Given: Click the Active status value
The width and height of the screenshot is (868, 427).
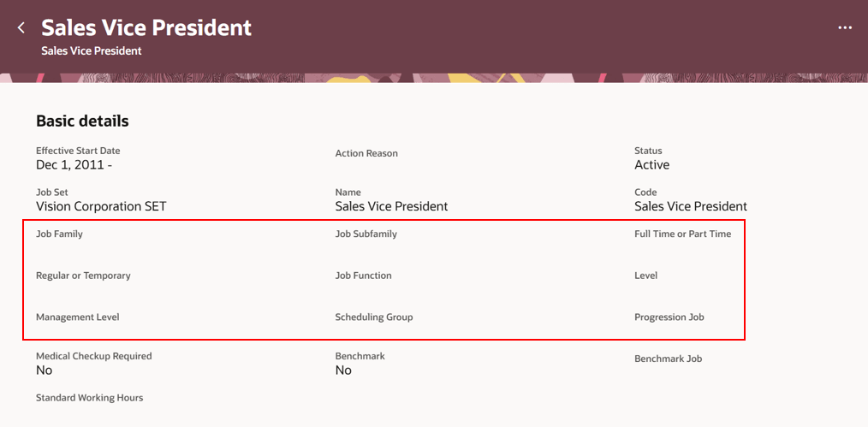Looking at the screenshot, I should 651,164.
